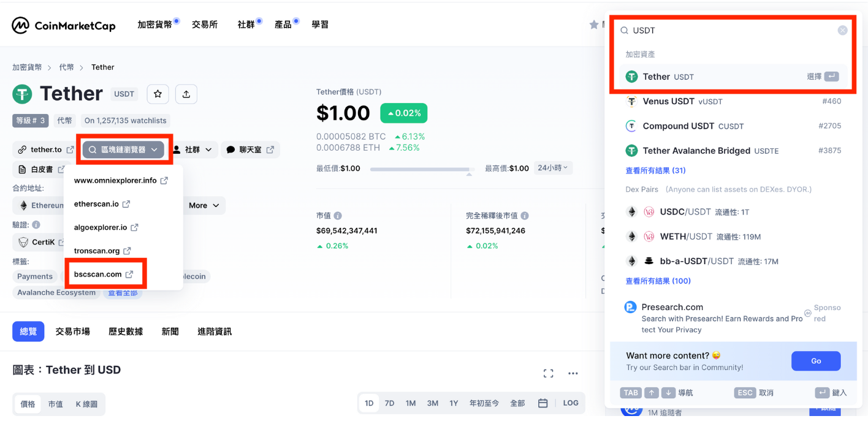Select the USDC/USDT dex pair
This screenshot has width=868, height=424.
coord(733,212)
